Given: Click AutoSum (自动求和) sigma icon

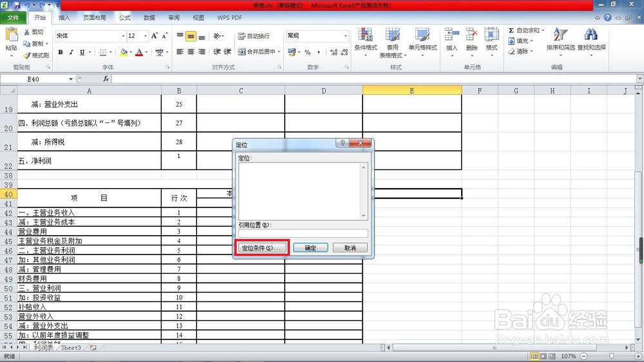Looking at the screenshot, I should pos(511,30).
